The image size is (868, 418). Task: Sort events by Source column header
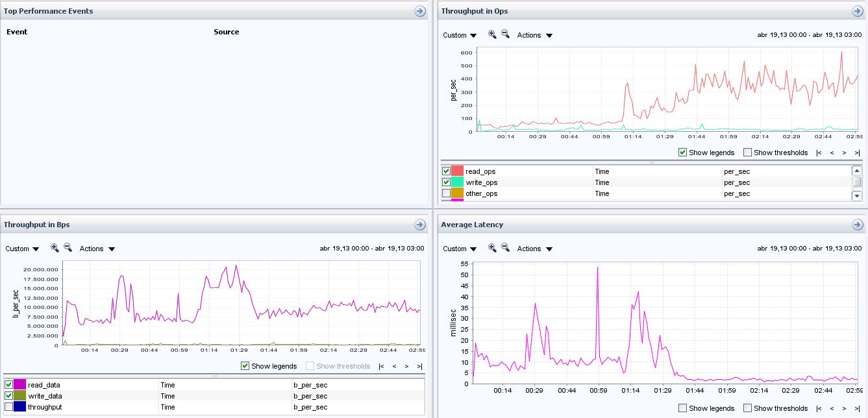coord(226,32)
